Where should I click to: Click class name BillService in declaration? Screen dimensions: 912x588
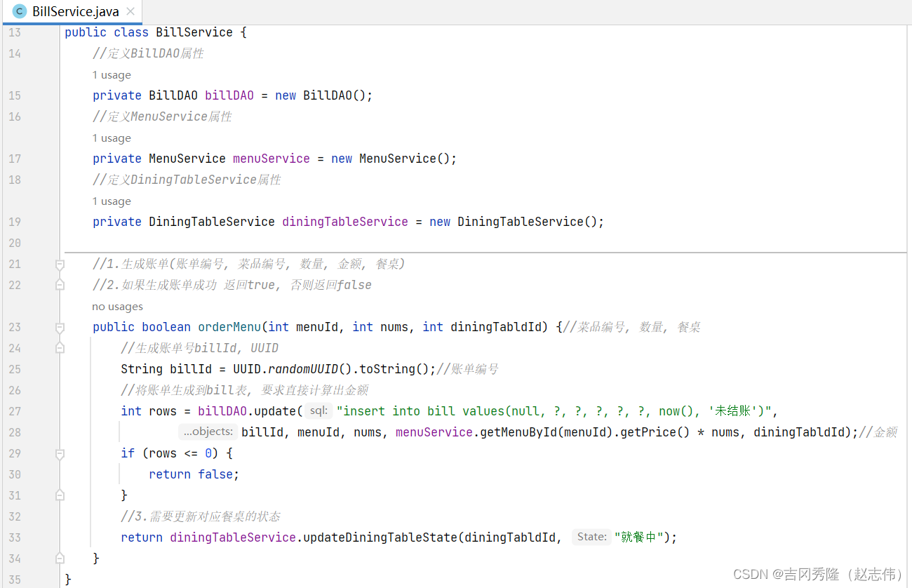click(x=194, y=32)
